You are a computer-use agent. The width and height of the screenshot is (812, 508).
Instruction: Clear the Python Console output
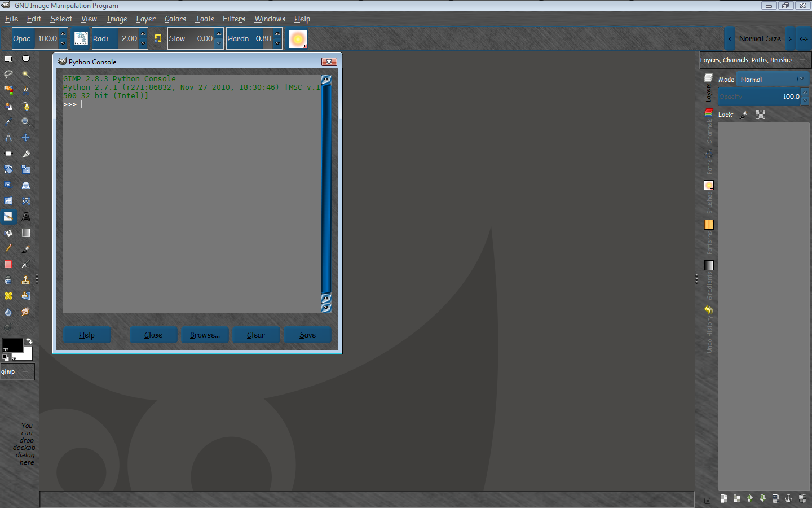256,335
